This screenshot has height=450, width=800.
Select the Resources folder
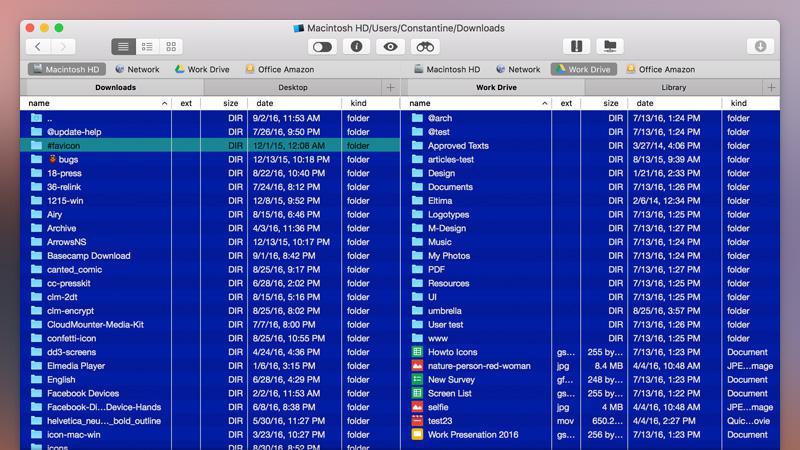(x=591, y=283)
